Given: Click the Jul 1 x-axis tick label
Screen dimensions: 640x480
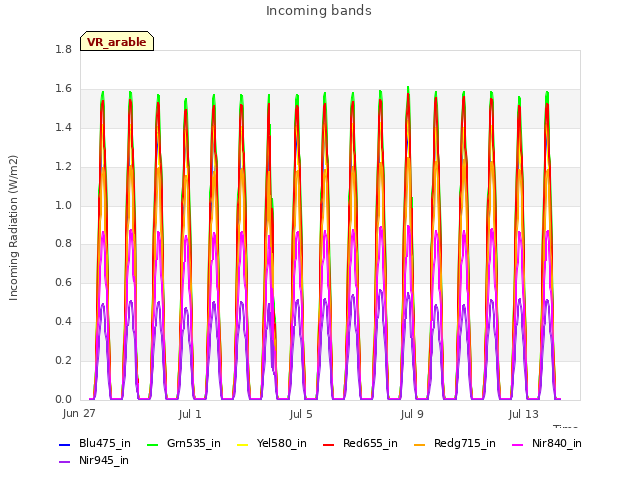Looking at the screenshot, I should tap(190, 414).
